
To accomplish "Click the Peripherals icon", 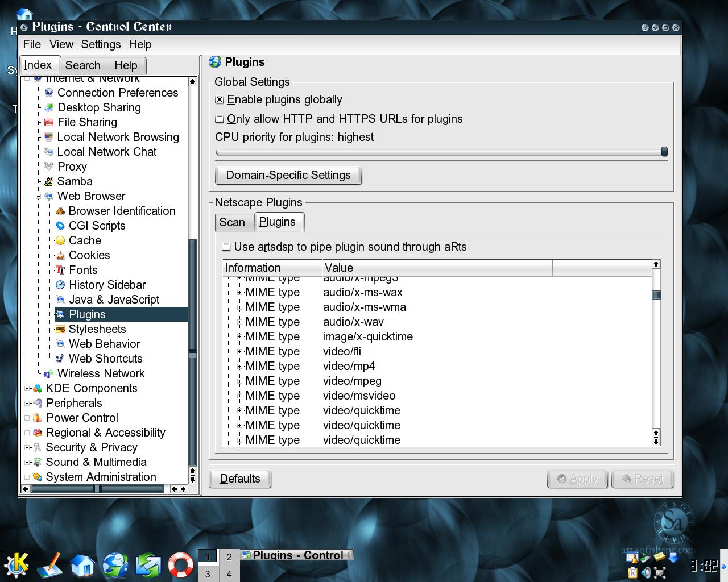I will [x=38, y=403].
